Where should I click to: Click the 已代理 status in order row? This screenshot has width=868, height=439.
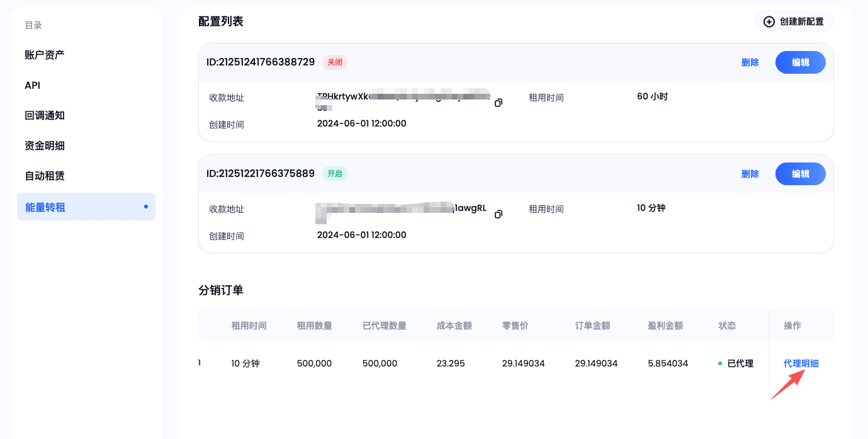740,363
